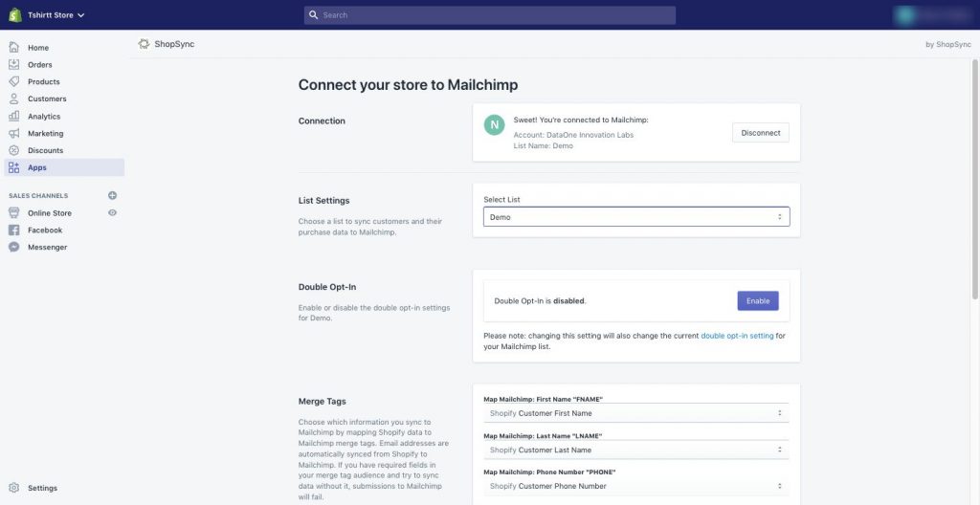Open the FNAME Customer First Name dropdown
Screen dimensions: 980x505
(636, 413)
